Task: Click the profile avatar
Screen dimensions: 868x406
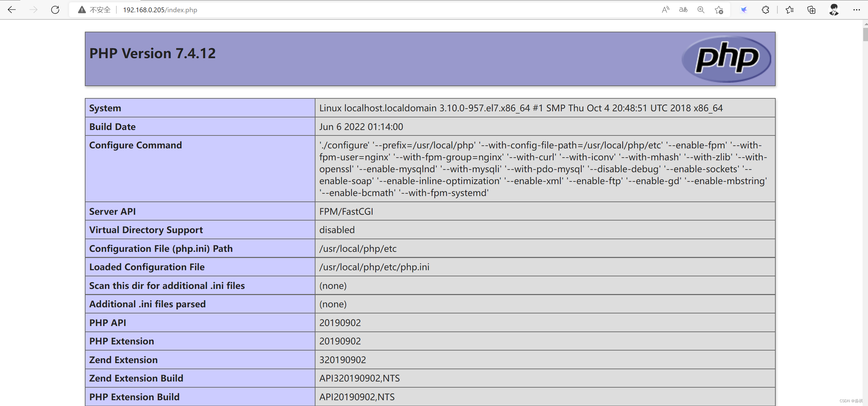Action: [833, 10]
